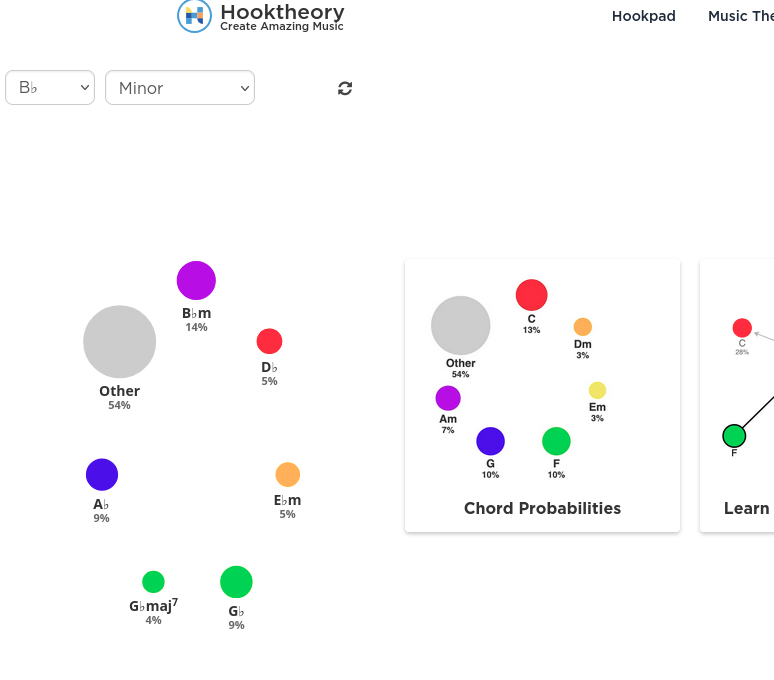
Task: Select the red D♭ chord circle
Action: click(269, 341)
